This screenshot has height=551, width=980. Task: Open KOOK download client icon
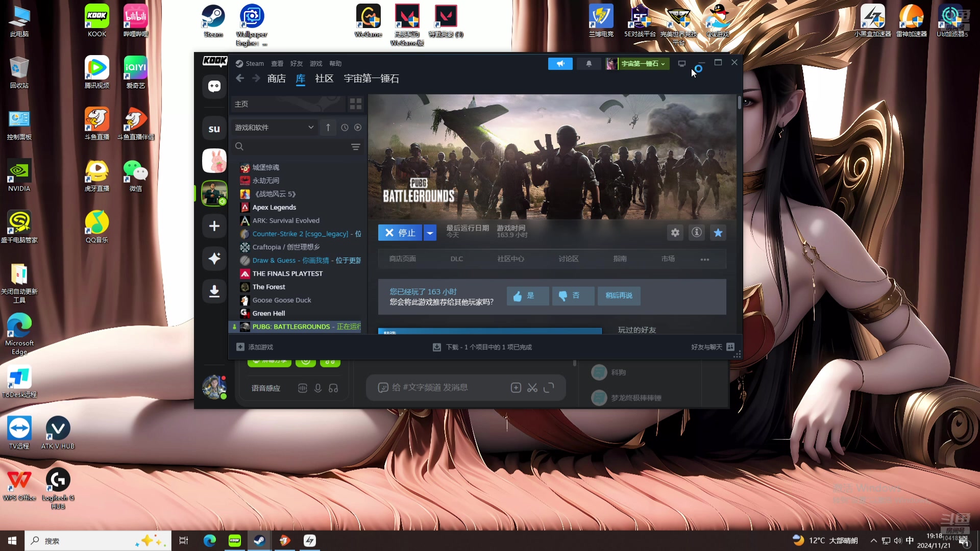[x=214, y=291]
